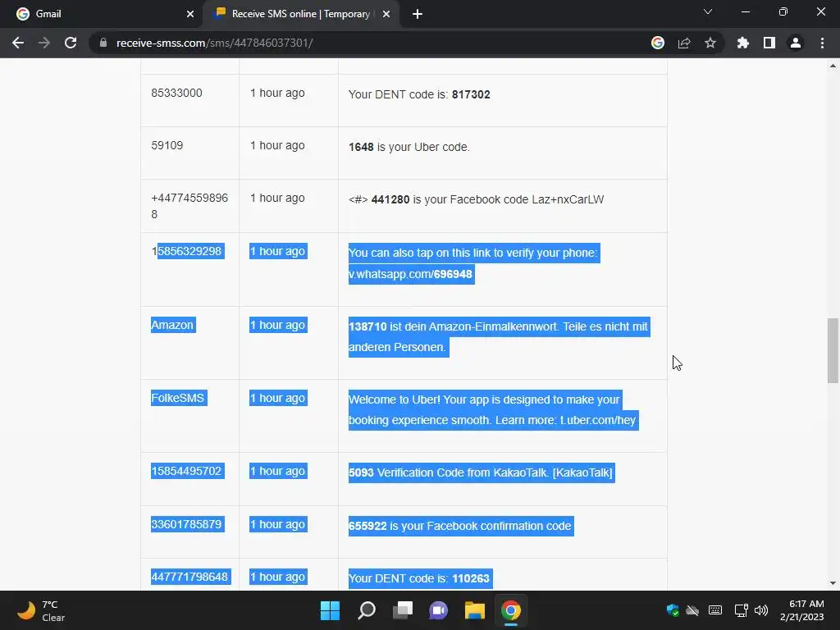Toggle the browser side panel
840x630 pixels.
pyautogui.click(x=769, y=43)
